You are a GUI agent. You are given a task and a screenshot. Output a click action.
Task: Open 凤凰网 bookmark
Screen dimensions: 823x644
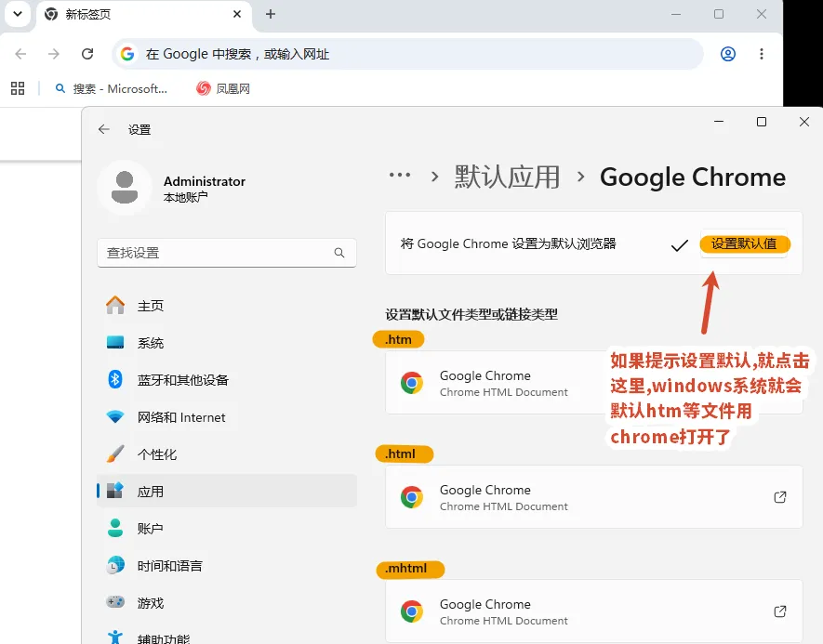[x=223, y=88]
